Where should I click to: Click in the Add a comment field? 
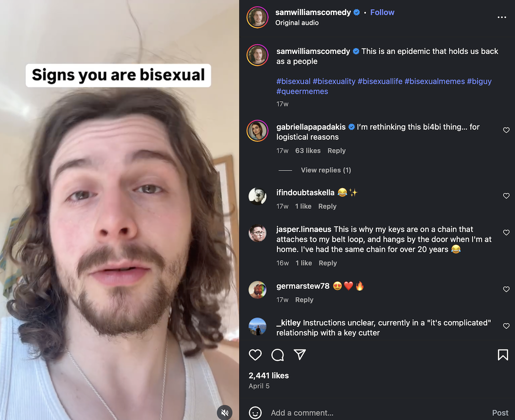[x=378, y=413]
